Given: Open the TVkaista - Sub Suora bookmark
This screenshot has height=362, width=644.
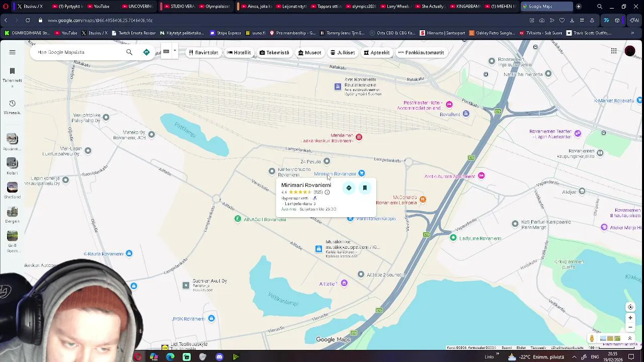Looking at the screenshot, I should point(540,33).
